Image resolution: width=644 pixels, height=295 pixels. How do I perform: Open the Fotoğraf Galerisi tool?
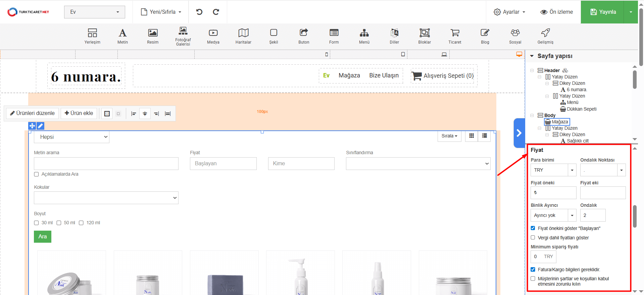[183, 36]
